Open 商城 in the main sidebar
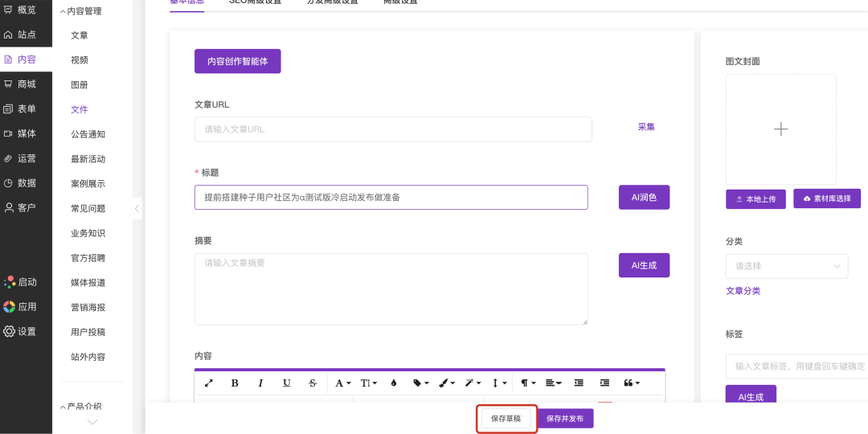 point(26,84)
